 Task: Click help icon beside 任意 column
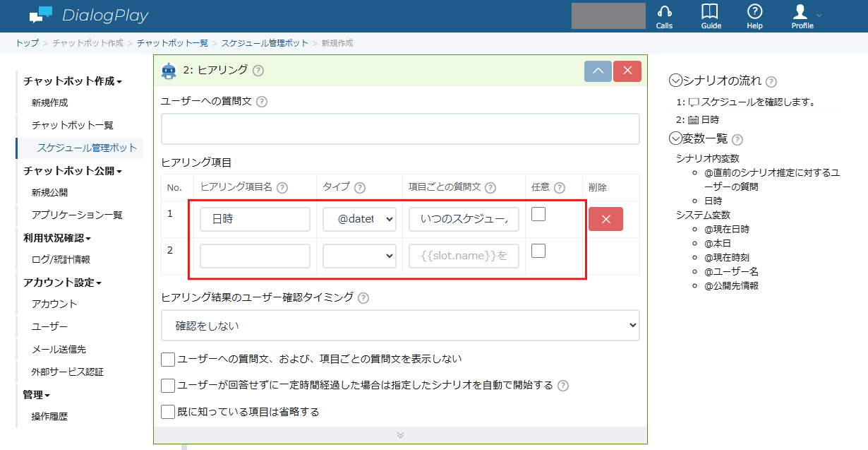[560, 188]
